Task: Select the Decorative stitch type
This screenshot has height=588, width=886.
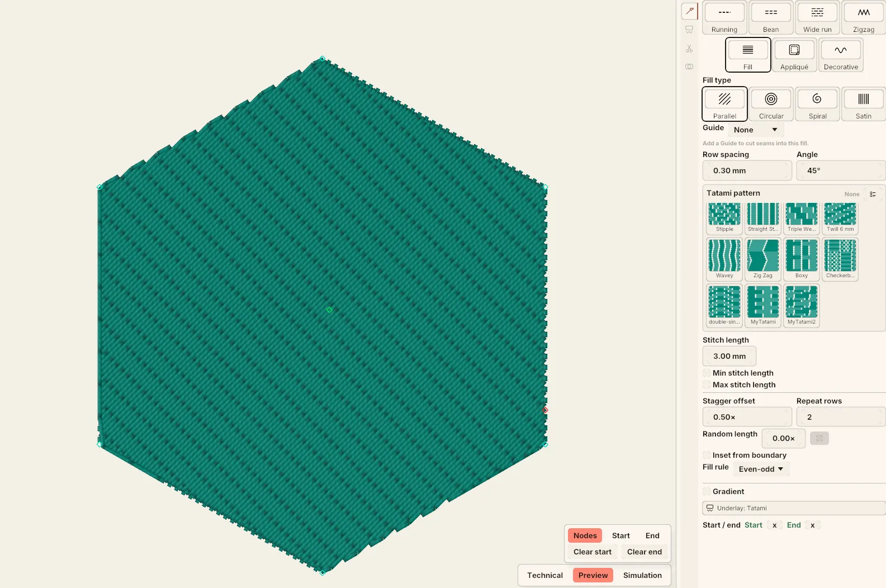Action: (841, 55)
